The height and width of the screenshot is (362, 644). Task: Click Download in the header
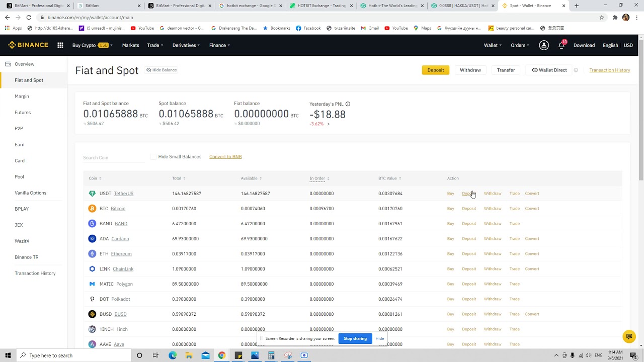click(584, 45)
